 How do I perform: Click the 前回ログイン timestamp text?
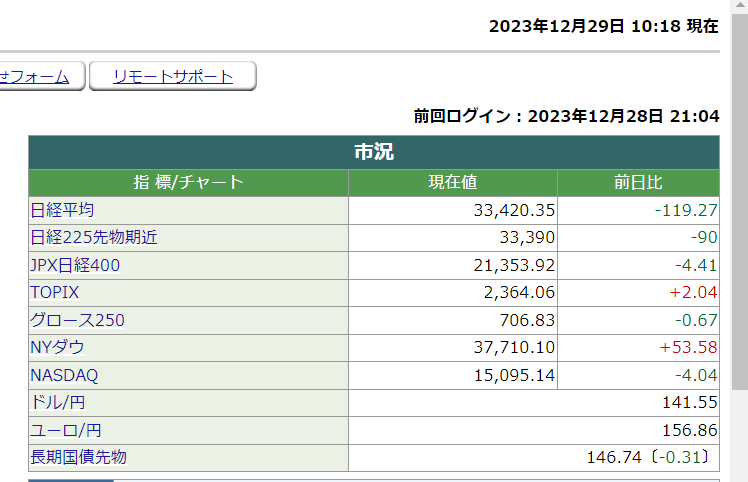click(x=566, y=116)
